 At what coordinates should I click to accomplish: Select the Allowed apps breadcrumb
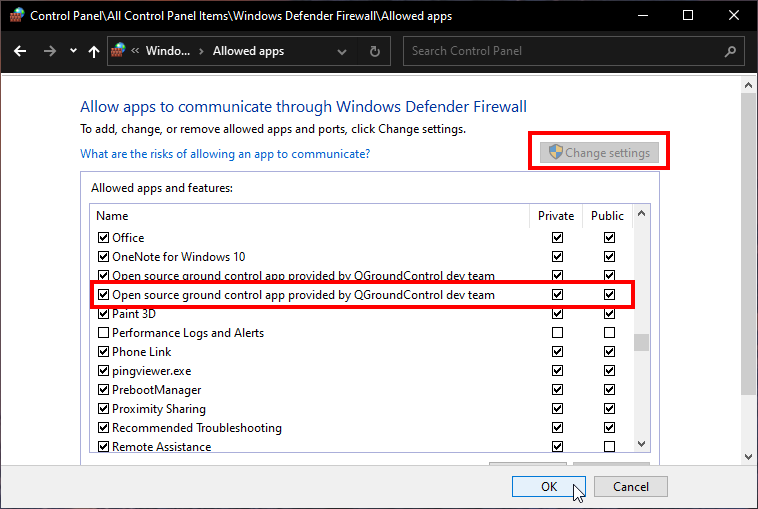248,51
